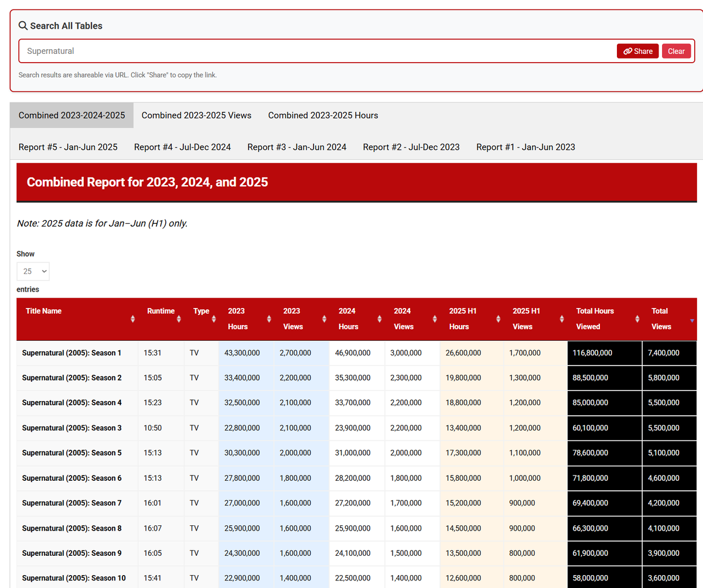The width and height of the screenshot is (703, 588).
Task: Click the search magnifier icon beside Search All Tables
Action: [23, 26]
